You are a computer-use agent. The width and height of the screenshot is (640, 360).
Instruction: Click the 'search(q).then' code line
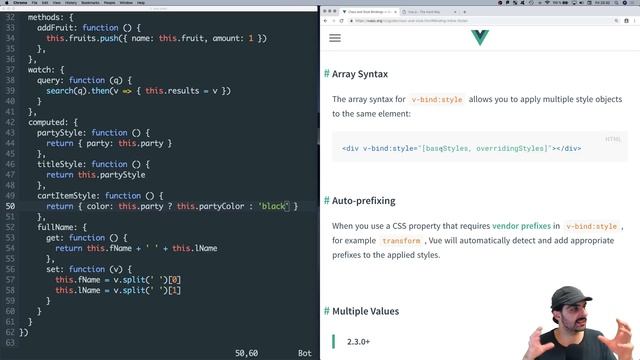pyautogui.click(x=138, y=91)
